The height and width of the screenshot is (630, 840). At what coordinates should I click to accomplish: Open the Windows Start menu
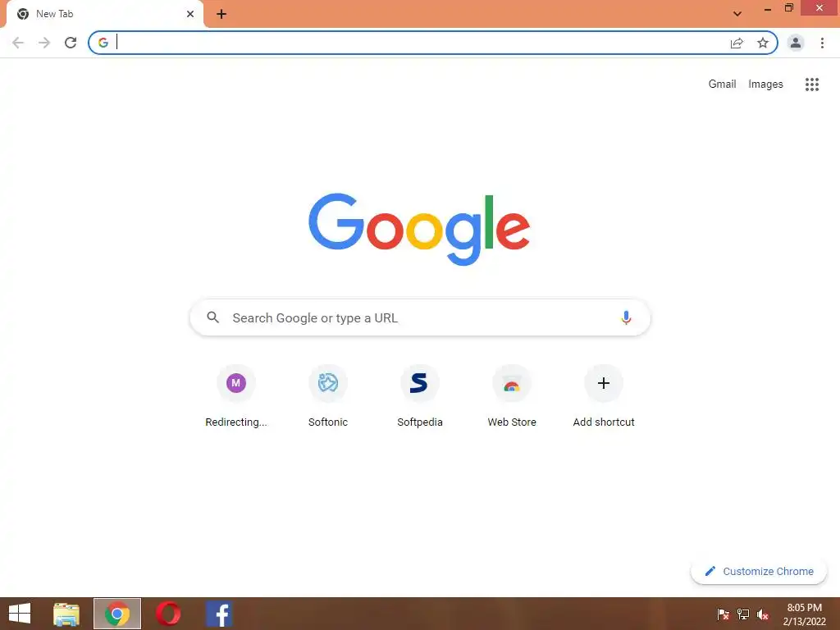tap(20, 614)
